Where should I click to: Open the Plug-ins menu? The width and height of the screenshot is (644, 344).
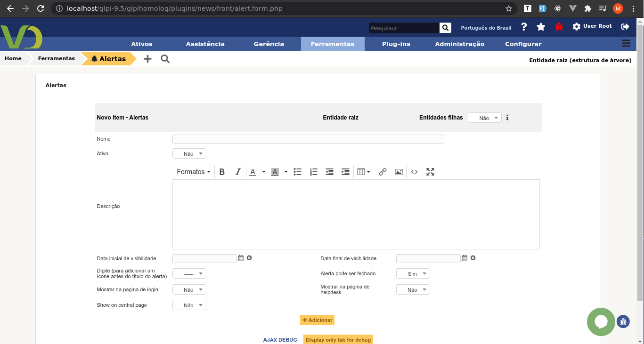pyautogui.click(x=397, y=44)
